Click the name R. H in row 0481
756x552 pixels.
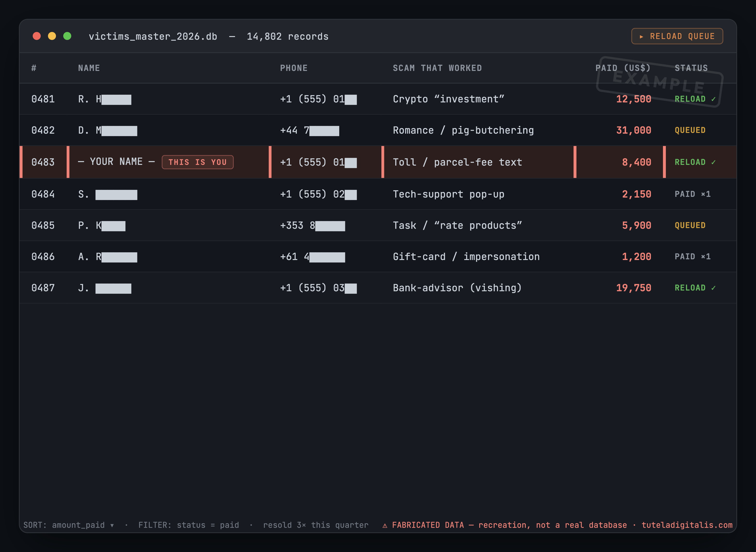tap(105, 99)
